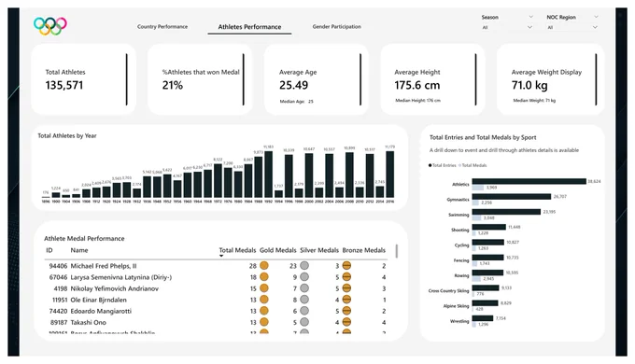This screenshot has height=364, width=635.
Task: Sort by the Gold Medals column header
Action: tap(278, 250)
